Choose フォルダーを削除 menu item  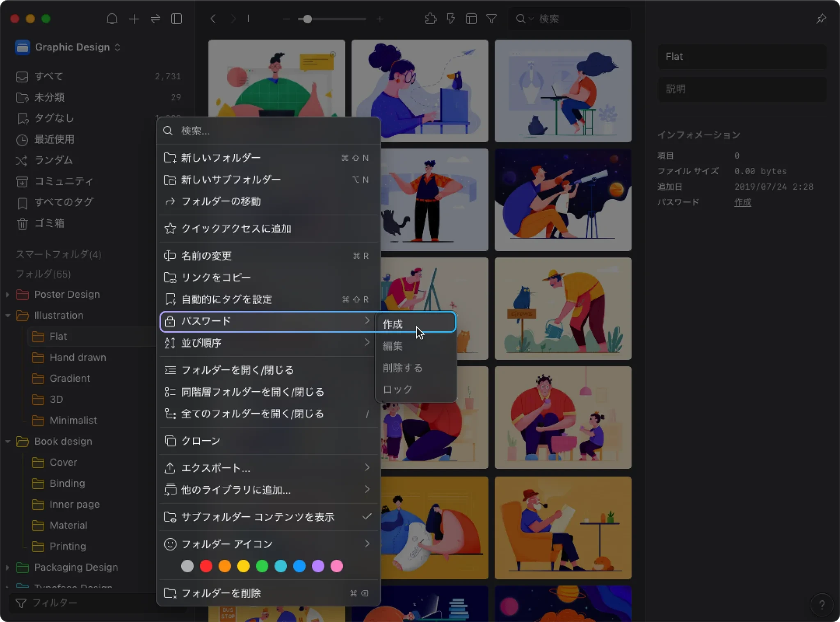click(x=268, y=593)
